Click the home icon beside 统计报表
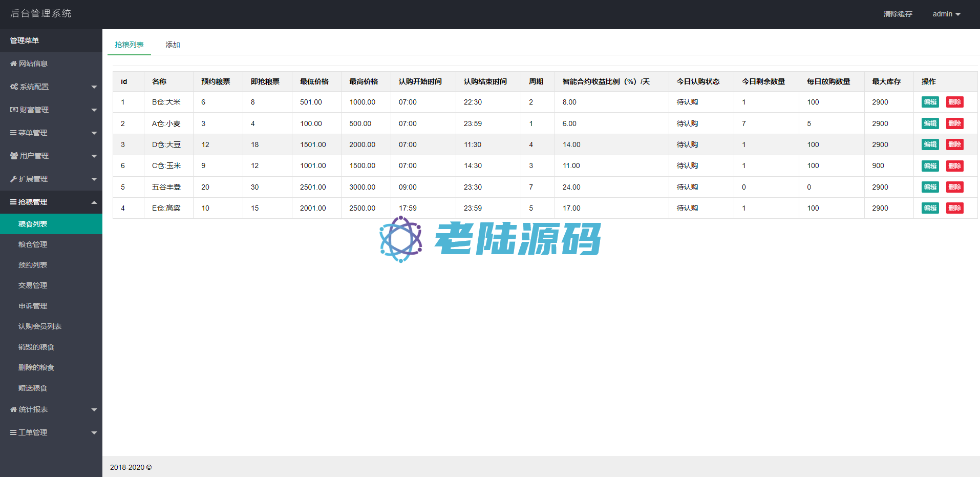 (13, 409)
